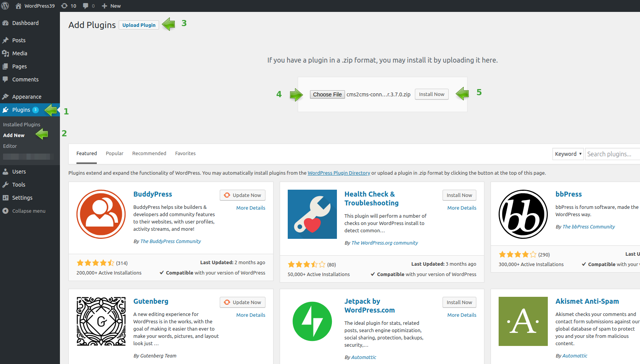Image resolution: width=640 pixels, height=364 pixels.
Task: Open More Details for Gutenberg
Action: pyautogui.click(x=251, y=315)
